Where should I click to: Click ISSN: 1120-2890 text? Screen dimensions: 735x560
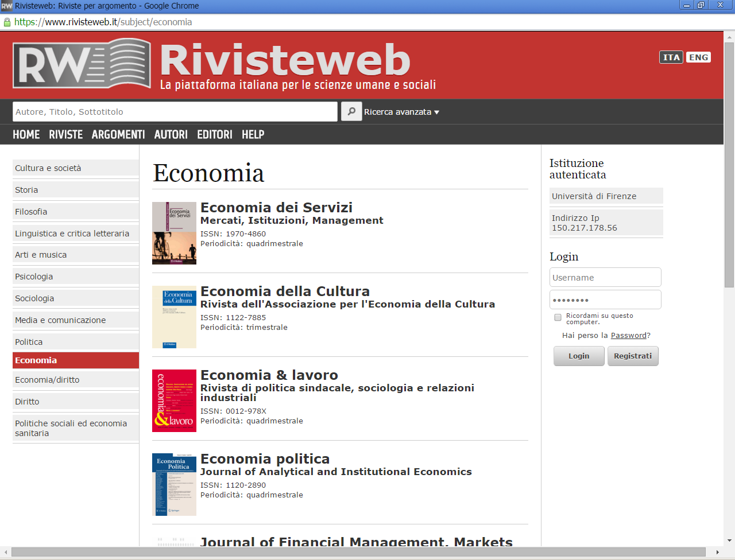coord(233,485)
